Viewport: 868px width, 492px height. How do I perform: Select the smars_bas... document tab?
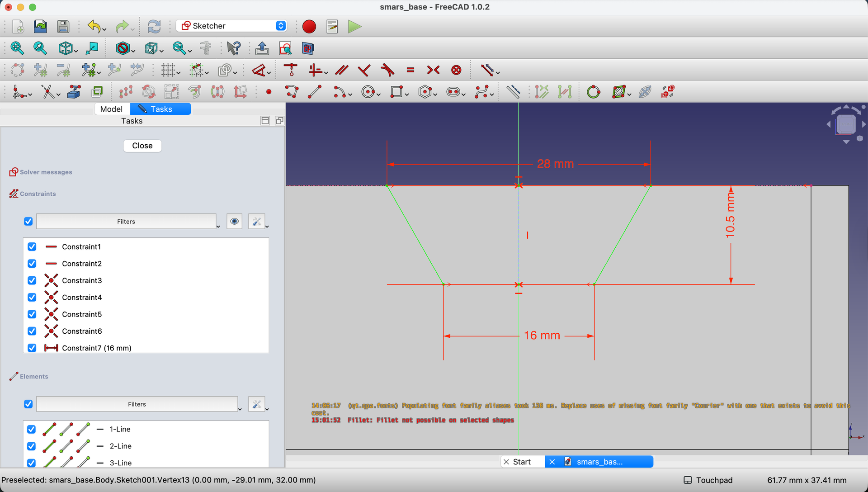coord(599,462)
